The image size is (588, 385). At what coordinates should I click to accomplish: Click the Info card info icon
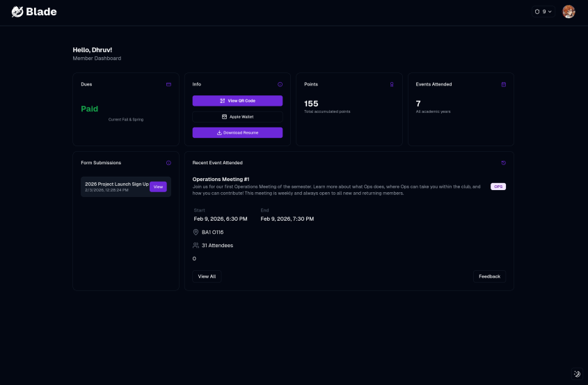click(x=280, y=84)
